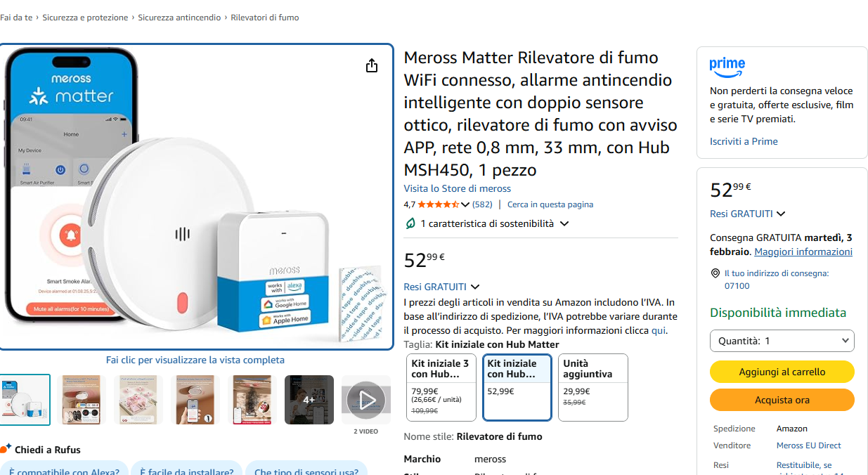The image size is (868, 475).
Task: Open the 4+ more images thumbnail
Action: pyautogui.click(x=309, y=400)
